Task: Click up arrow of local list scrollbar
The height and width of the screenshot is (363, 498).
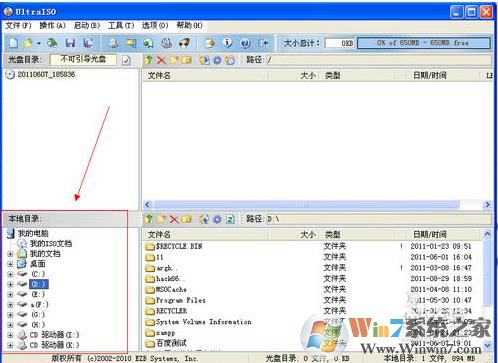Action: (x=487, y=234)
